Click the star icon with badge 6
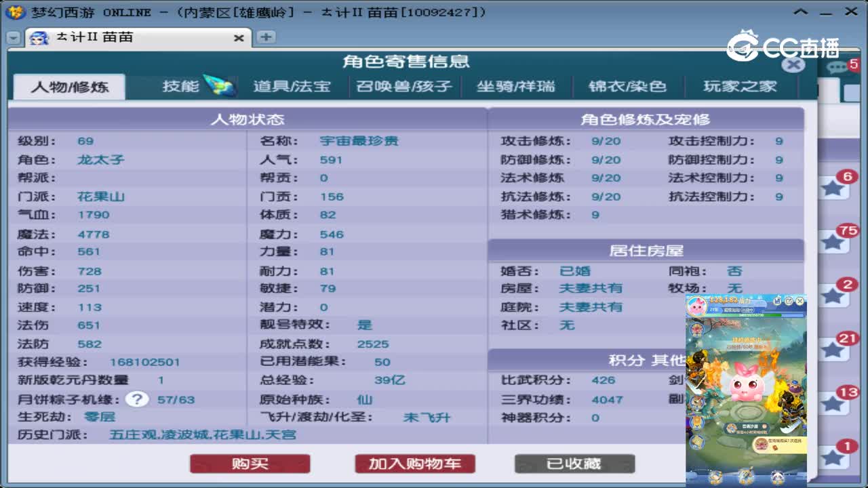 coord(833,187)
